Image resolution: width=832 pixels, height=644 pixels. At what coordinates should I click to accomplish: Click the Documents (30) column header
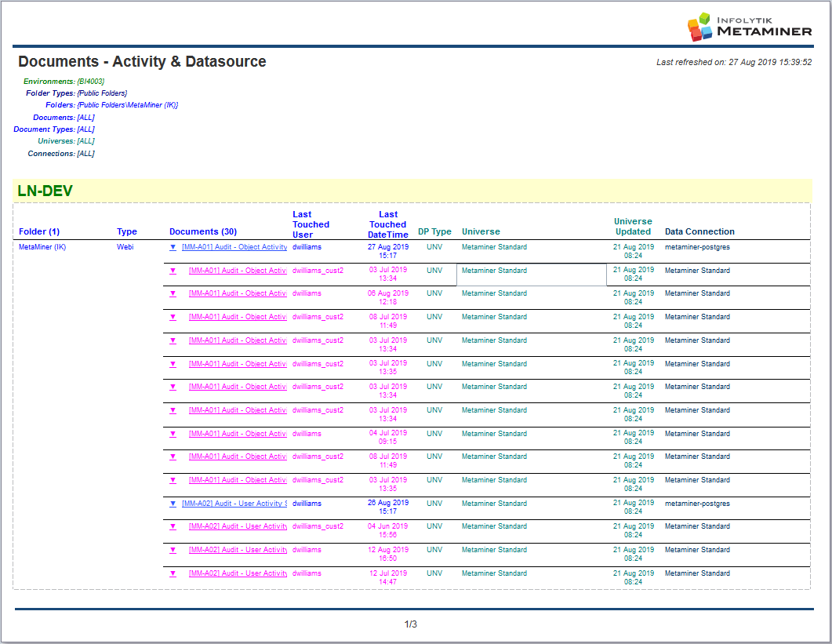pos(203,231)
